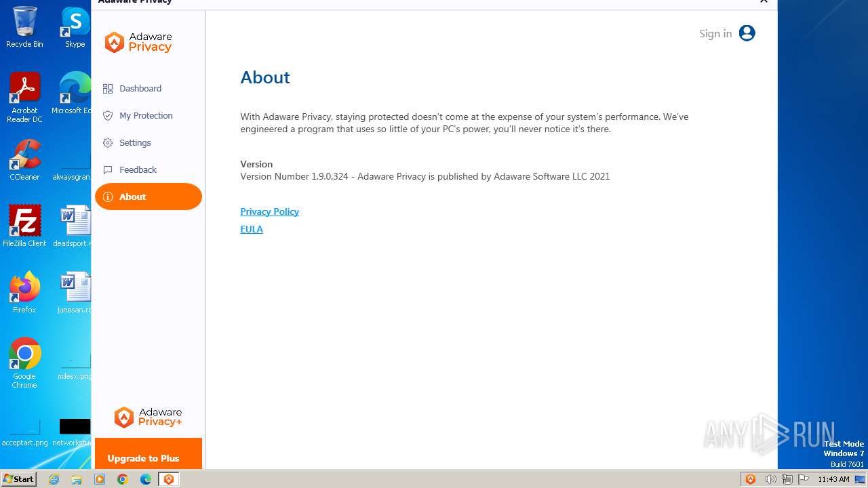Screen dimensions: 868x488
Task: Launch CCleaner from the desktop
Action: click(24, 160)
